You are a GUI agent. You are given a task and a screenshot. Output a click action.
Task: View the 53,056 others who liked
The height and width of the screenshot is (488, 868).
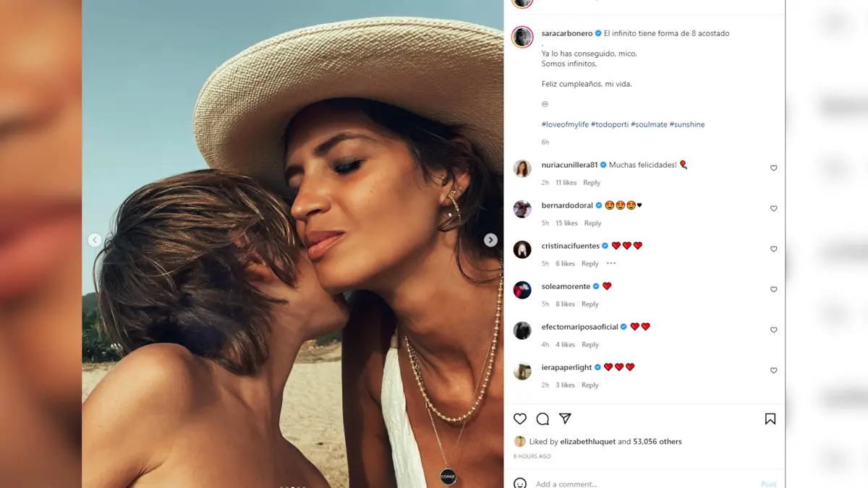[658, 441]
